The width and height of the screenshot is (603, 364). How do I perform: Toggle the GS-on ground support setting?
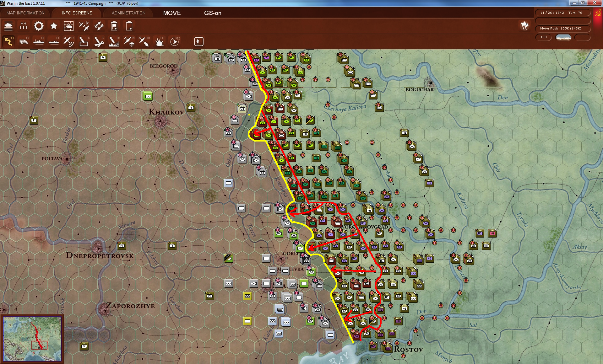213,13
